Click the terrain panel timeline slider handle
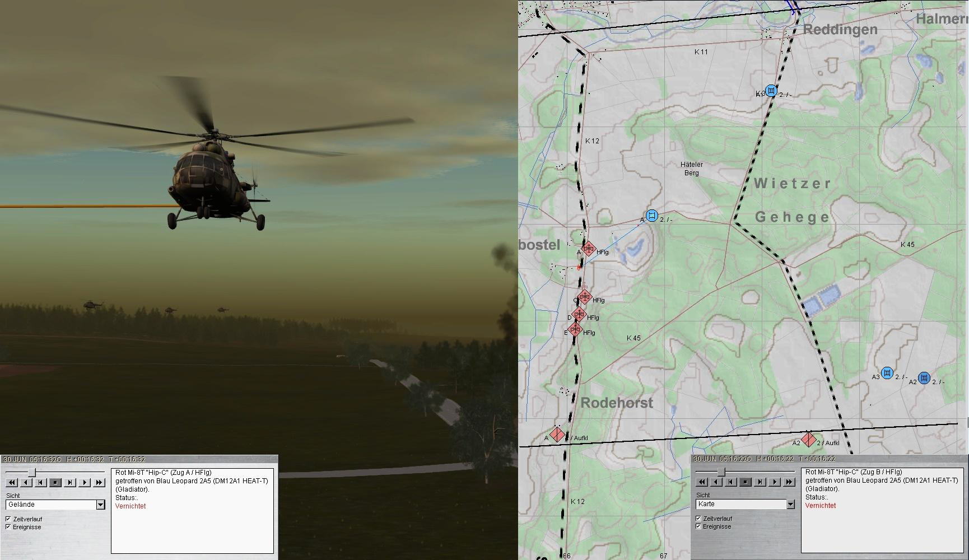The image size is (969, 560). tap(32, 473)
